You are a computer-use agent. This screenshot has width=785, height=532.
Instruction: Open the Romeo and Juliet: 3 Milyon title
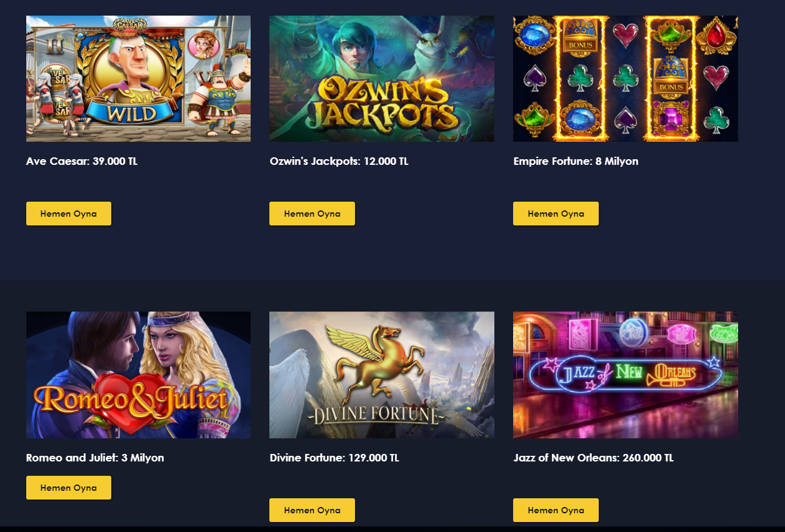pos(95,458)
